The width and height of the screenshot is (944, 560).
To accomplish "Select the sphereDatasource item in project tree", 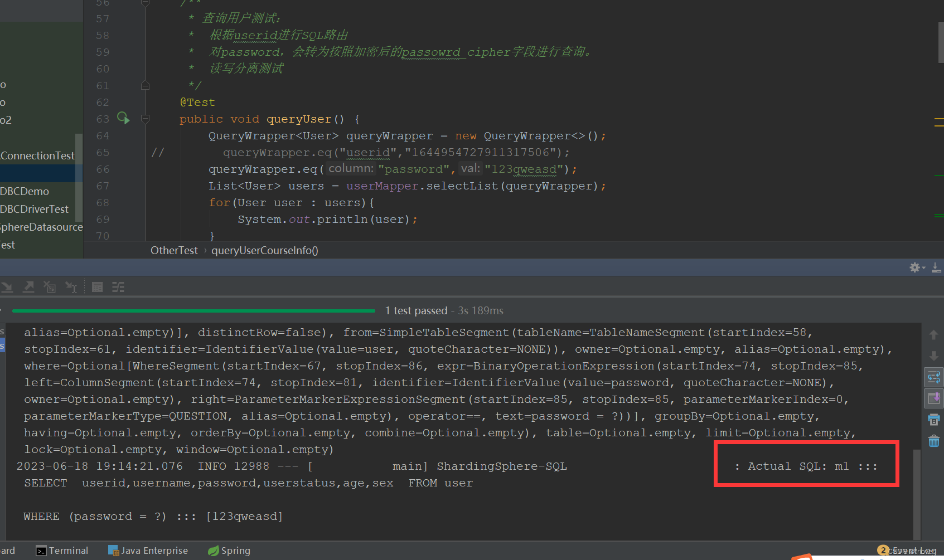I will pos(41,227).
